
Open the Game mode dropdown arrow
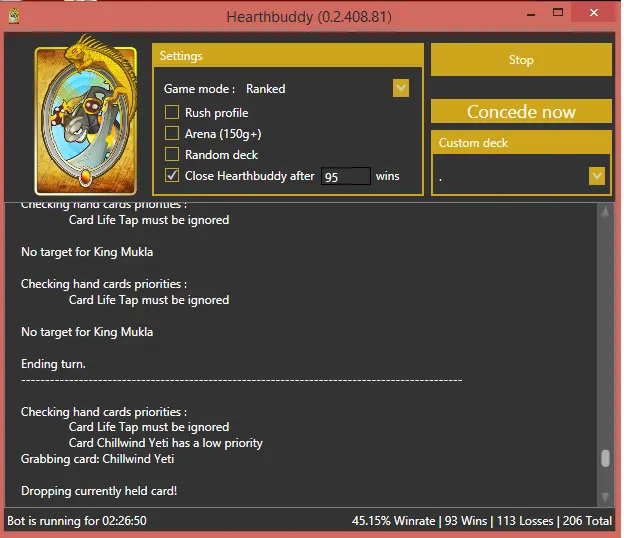coord(401,88)
